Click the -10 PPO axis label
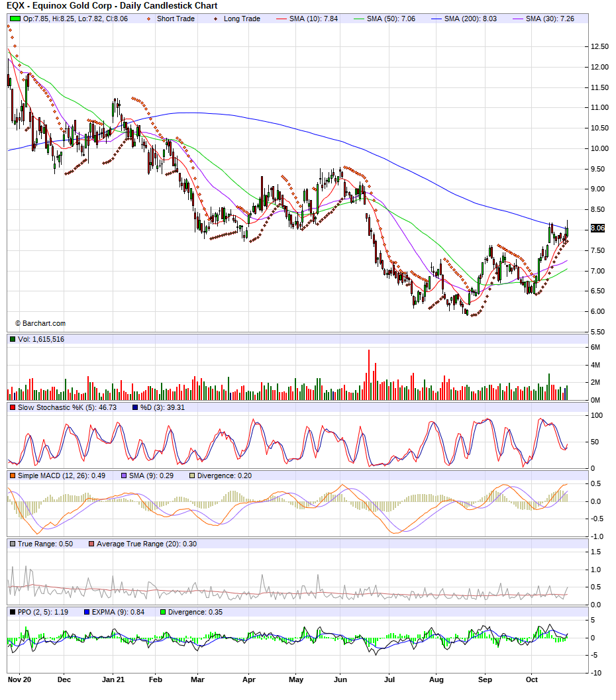Viewport: 616px width, 700px height. (596, 673)
